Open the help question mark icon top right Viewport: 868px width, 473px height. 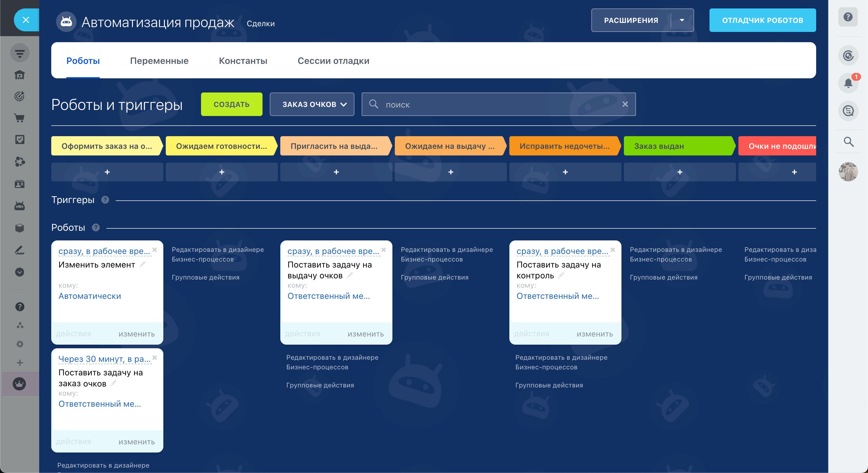[x=848, y=17]
